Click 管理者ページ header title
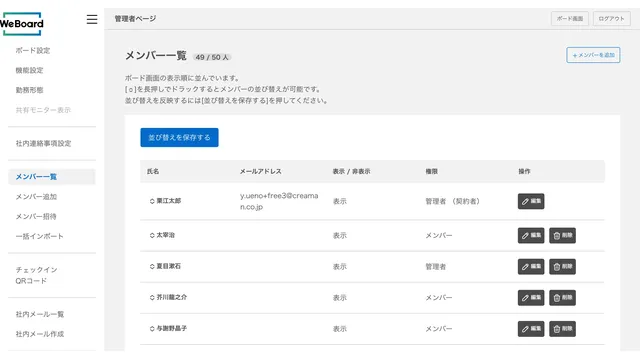 (135, 19)
